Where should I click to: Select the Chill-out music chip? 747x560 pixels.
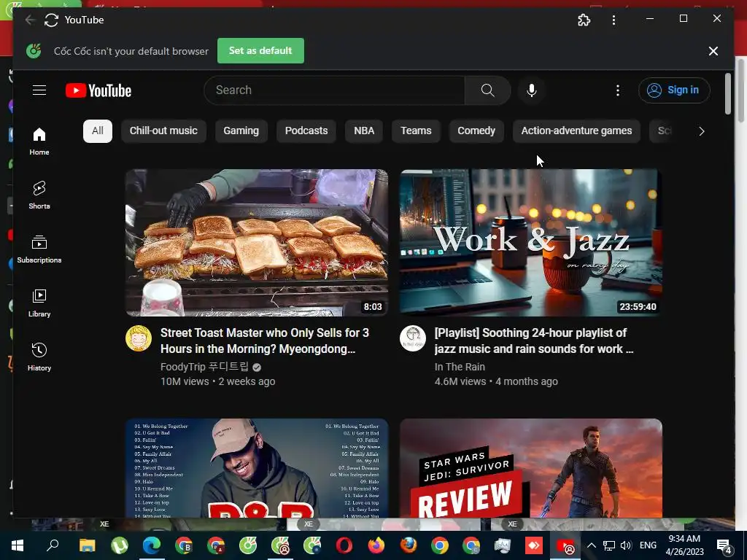(x=163, y=131)
